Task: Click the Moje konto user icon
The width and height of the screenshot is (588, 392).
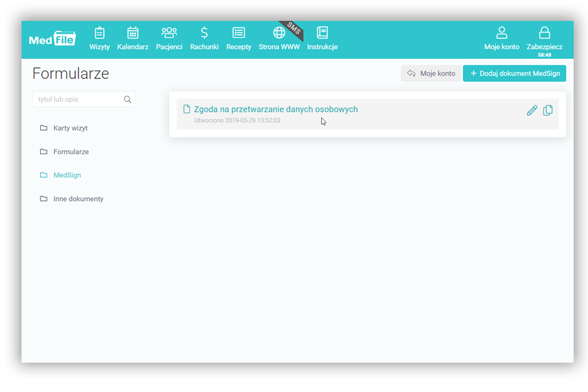Action: (x=502, y=33)
